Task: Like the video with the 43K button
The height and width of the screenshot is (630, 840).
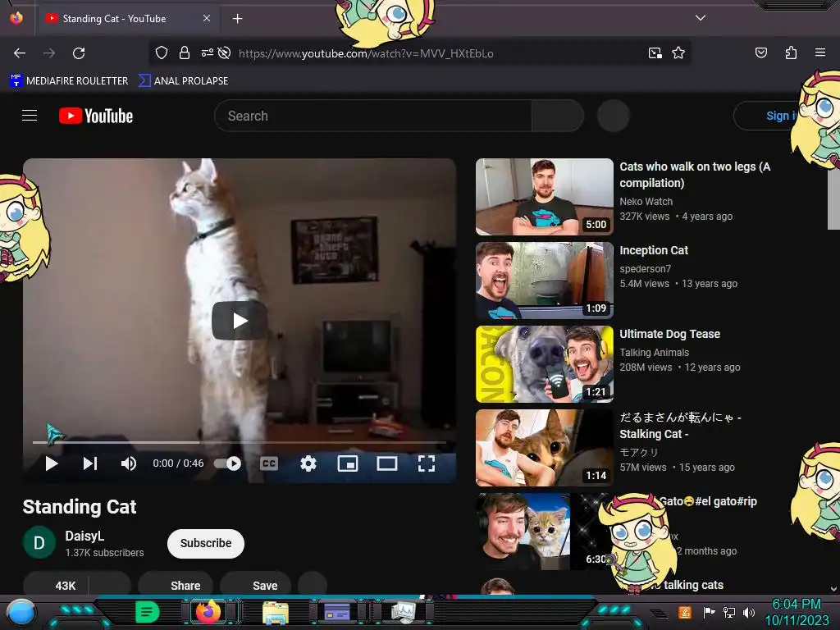Action: (57, 586)
